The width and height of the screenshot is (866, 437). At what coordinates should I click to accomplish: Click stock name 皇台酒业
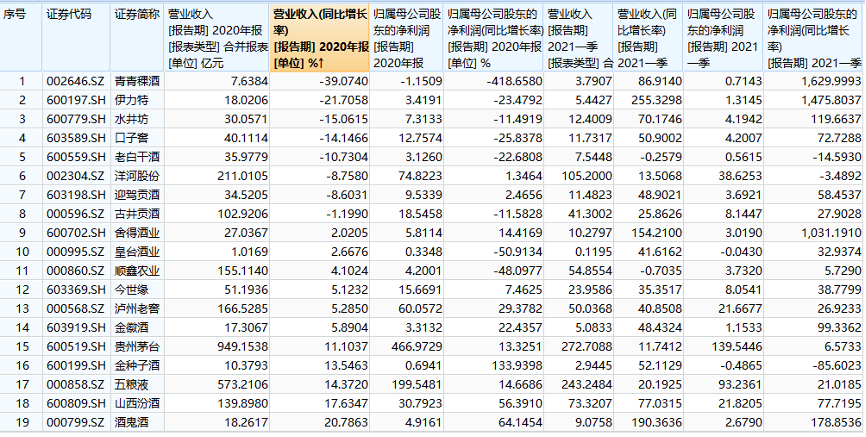click(137, 252)
